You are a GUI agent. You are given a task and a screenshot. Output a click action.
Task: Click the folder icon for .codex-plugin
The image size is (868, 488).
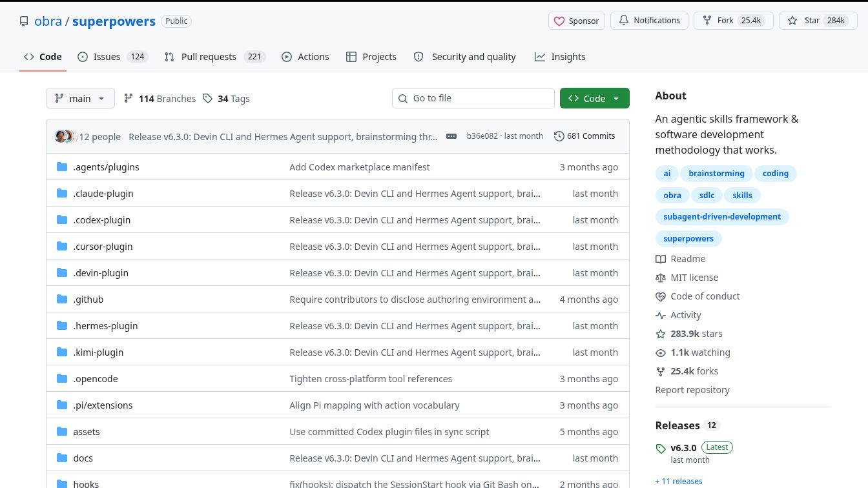(62, 220)
